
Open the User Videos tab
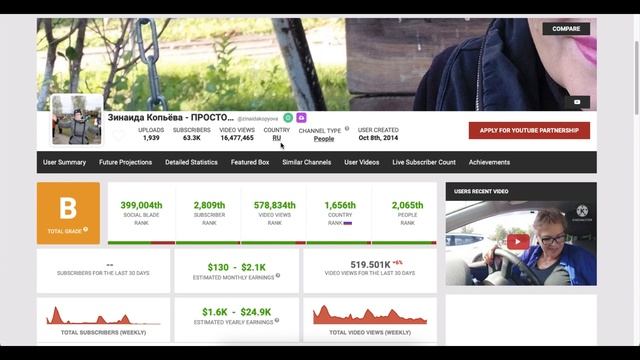tap(362, 162)
